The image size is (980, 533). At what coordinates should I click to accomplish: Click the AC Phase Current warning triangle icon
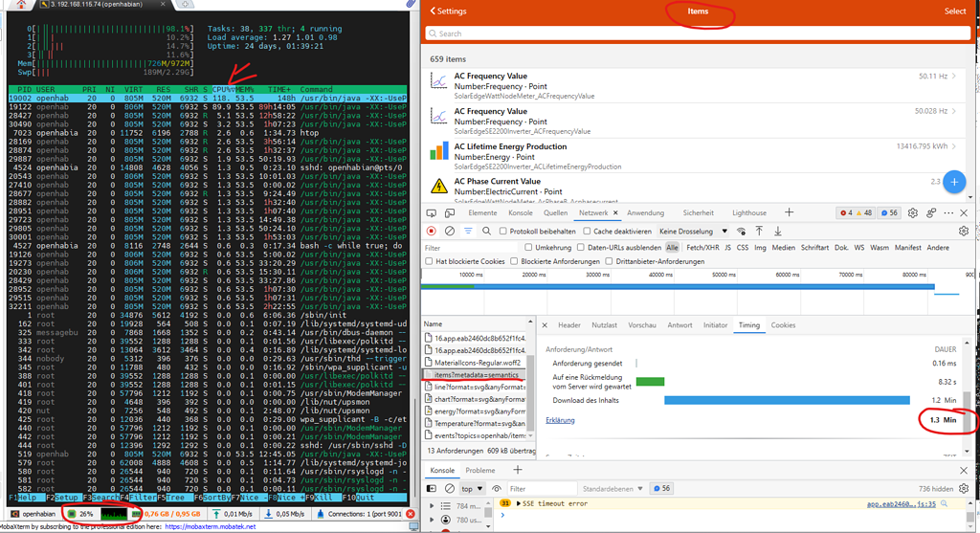click(x=439, y=186)
